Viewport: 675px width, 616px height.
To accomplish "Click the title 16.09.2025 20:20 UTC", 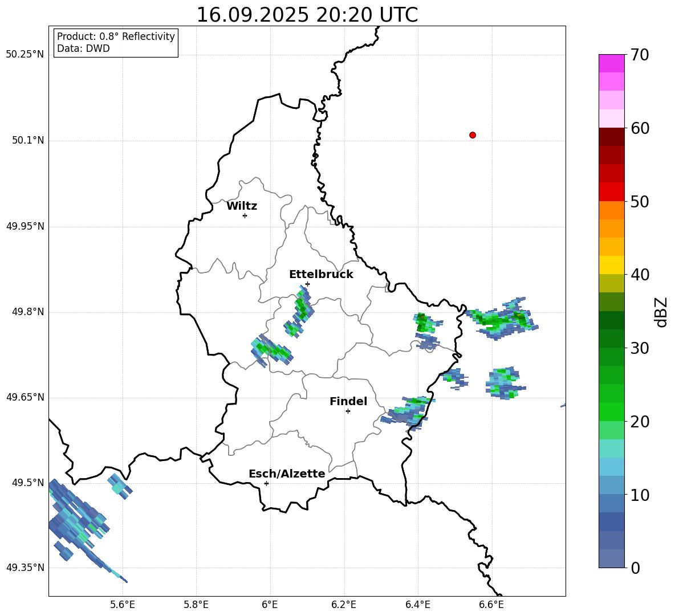I will [307, 15].
